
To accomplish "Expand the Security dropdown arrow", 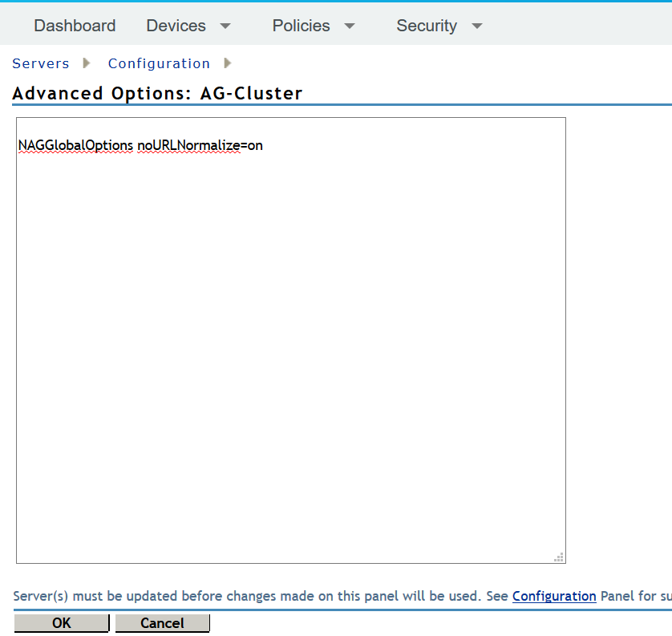I will [477, 26].
